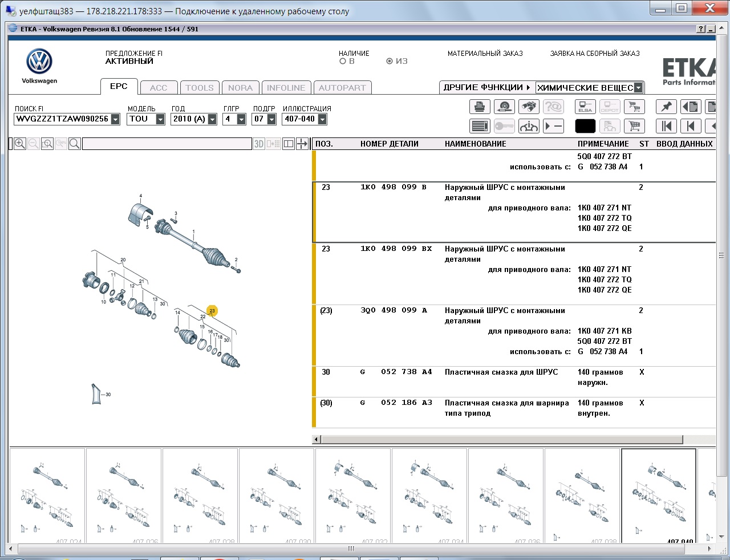730x560 pixels.
Task: Click the illustration search input field
Action: click(167, 144)
